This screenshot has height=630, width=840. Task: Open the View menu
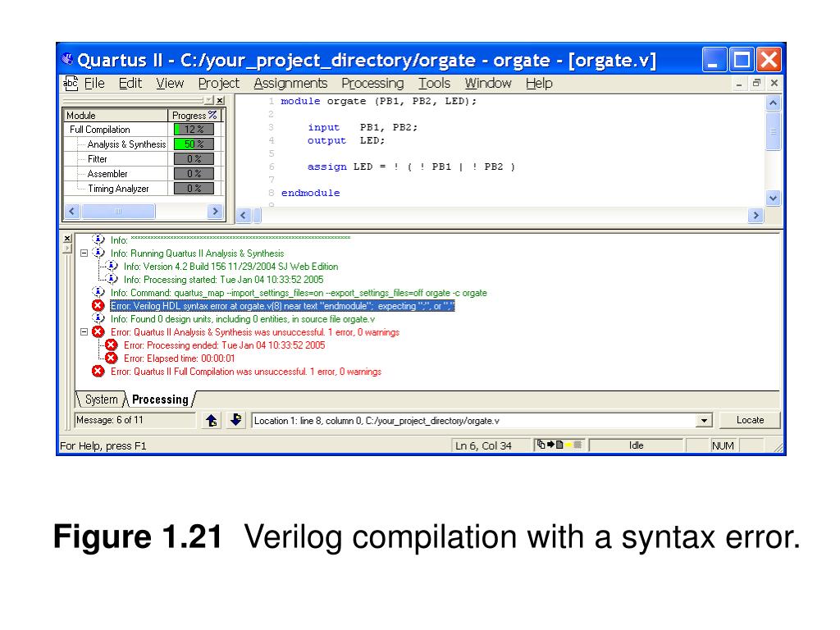(170, 84)
